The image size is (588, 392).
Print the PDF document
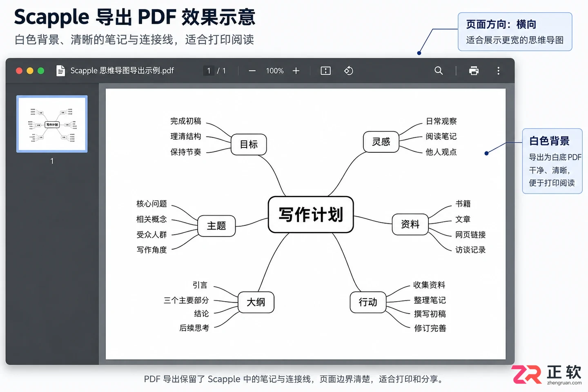pos(474,71)
